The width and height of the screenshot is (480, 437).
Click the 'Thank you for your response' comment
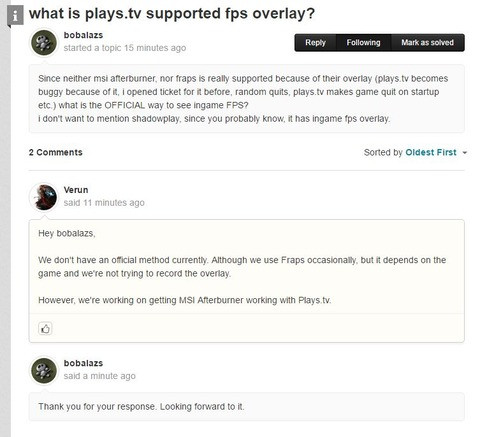point(141,407)
